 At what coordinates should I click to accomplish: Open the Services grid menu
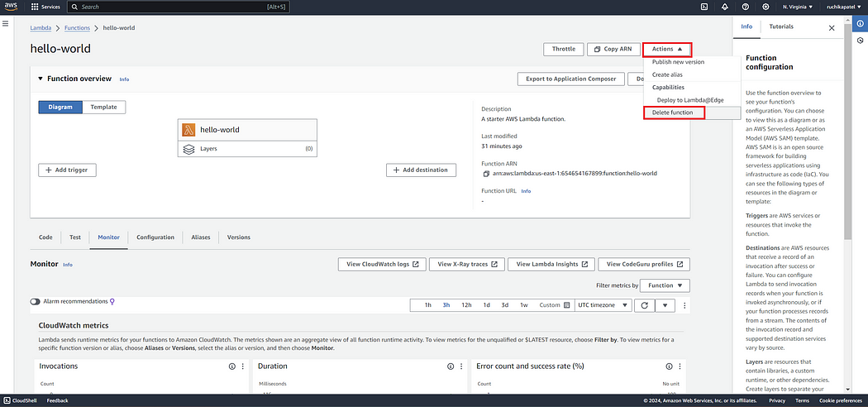(45, 7)
